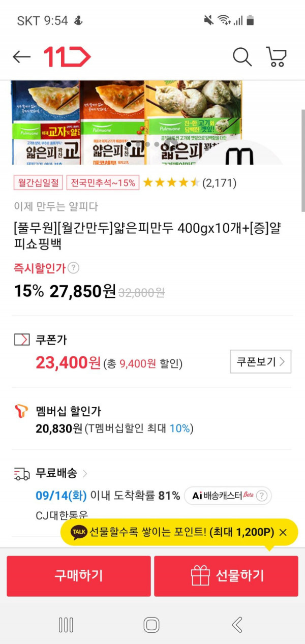Open the shopping cart icon
Image resolution: width=305 pixels, height=644 pixels.
(276, 57)
